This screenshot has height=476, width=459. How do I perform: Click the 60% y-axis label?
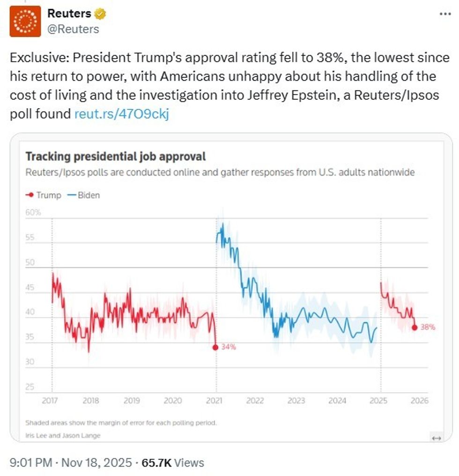pos(33,213)
